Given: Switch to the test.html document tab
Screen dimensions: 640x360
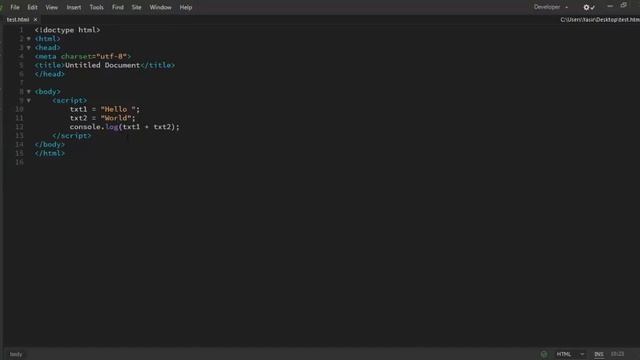Looking at the screenshot, I should [18, 20].
